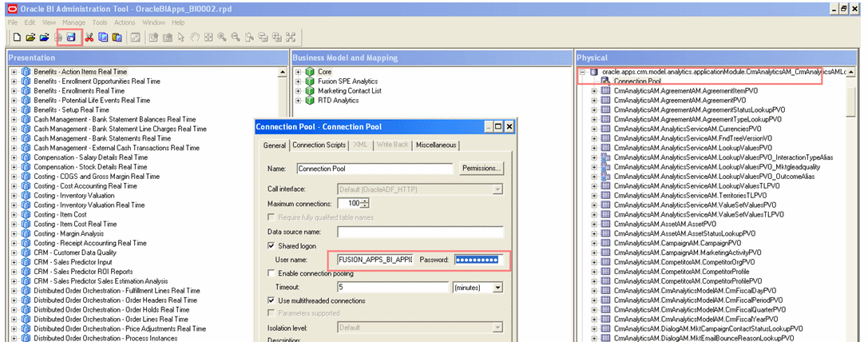The width and height of the screenshot is (868, 342).
Task: Click Require fully qualified table names checkbox
Action: tap(271, 217)
